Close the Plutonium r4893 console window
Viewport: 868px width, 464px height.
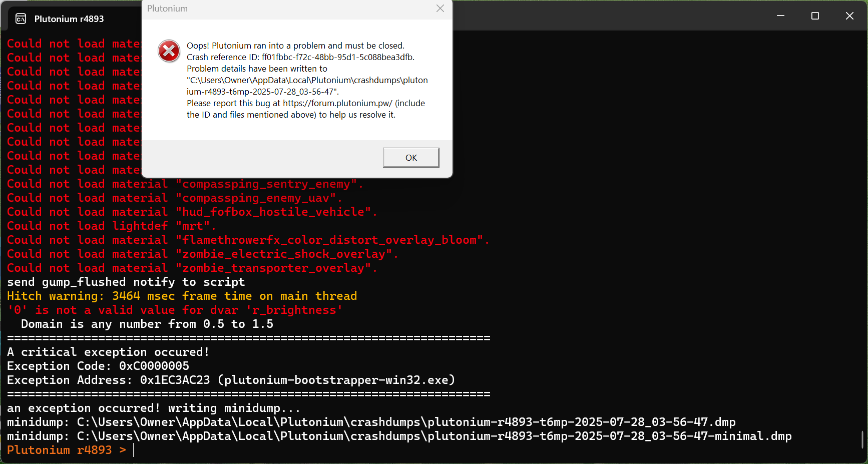click(x=849, y=16)
